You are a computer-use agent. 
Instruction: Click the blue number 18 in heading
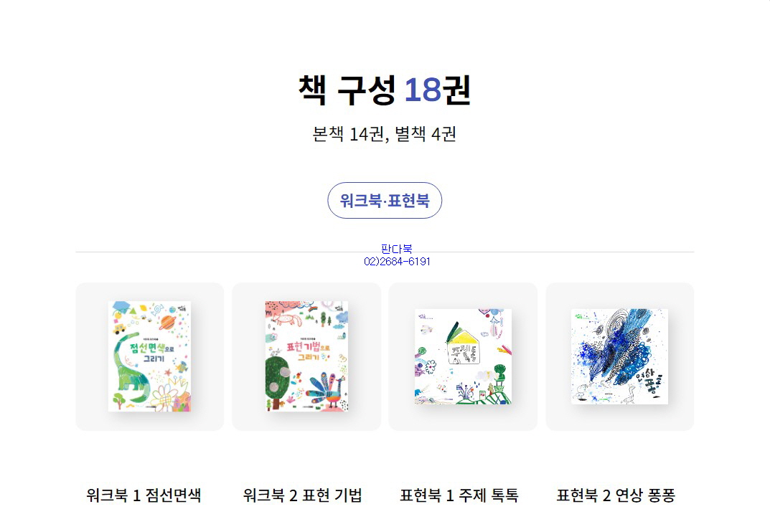click(x=423, y=90)
